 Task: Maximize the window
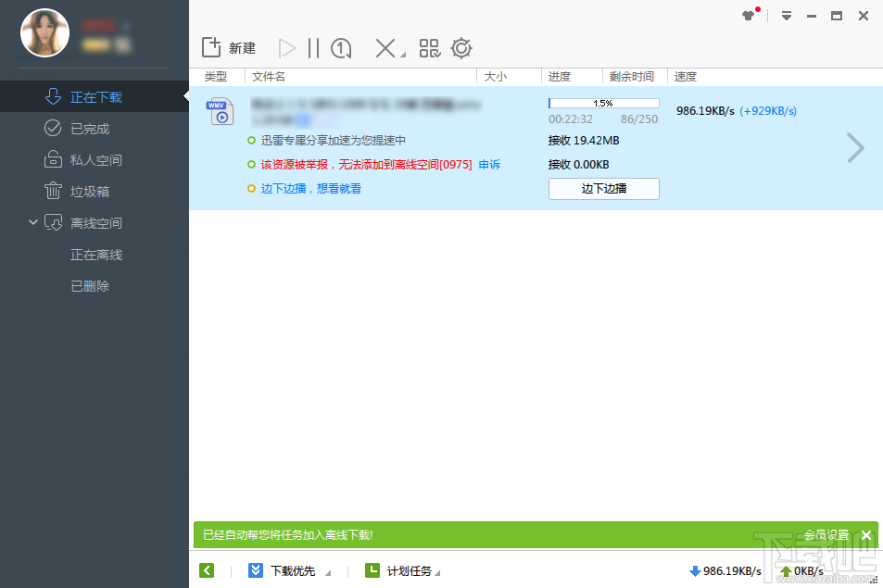[x=837, y=16]
